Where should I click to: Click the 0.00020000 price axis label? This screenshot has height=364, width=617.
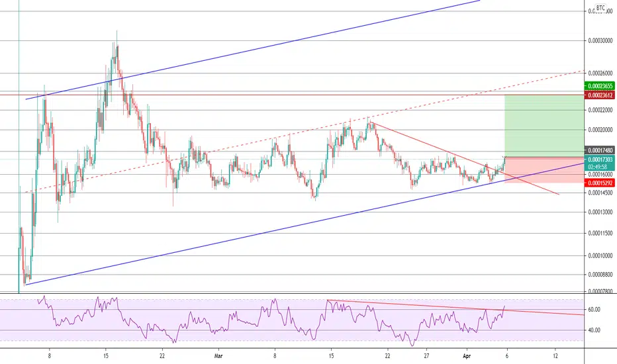coord(600,130)
